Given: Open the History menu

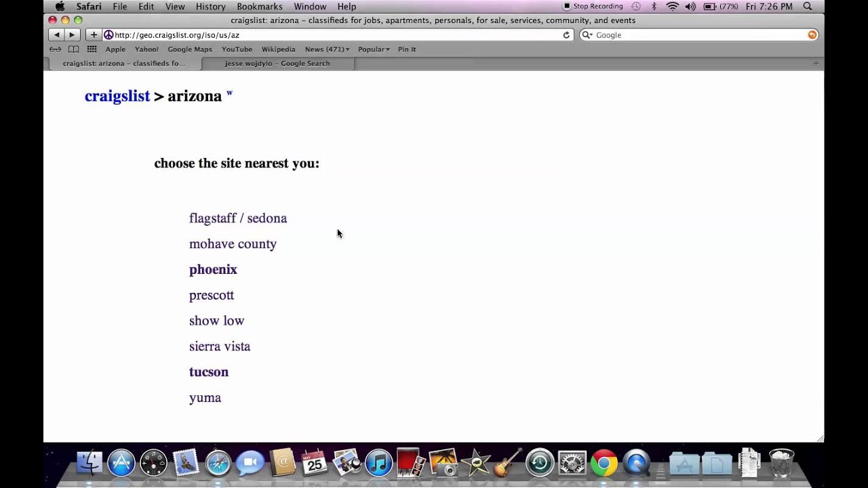Looking at the screenshot, I should (x=210, y=6).
